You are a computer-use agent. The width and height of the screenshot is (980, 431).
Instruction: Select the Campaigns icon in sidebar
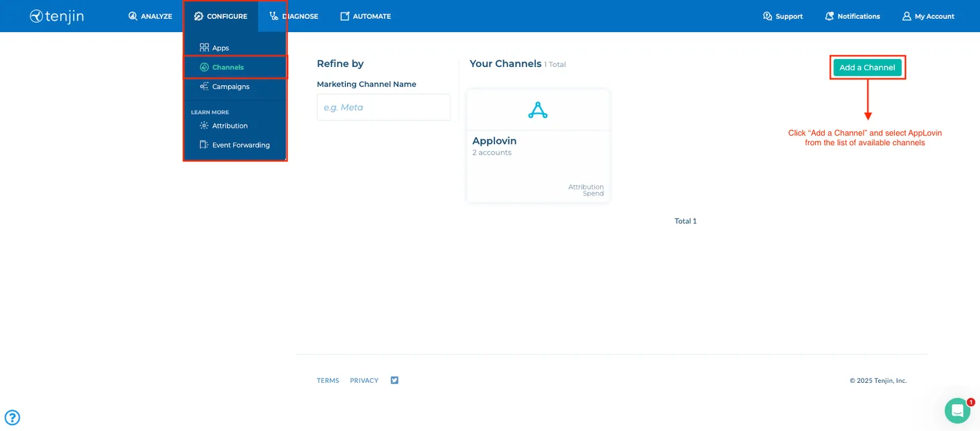coord(204,86)
